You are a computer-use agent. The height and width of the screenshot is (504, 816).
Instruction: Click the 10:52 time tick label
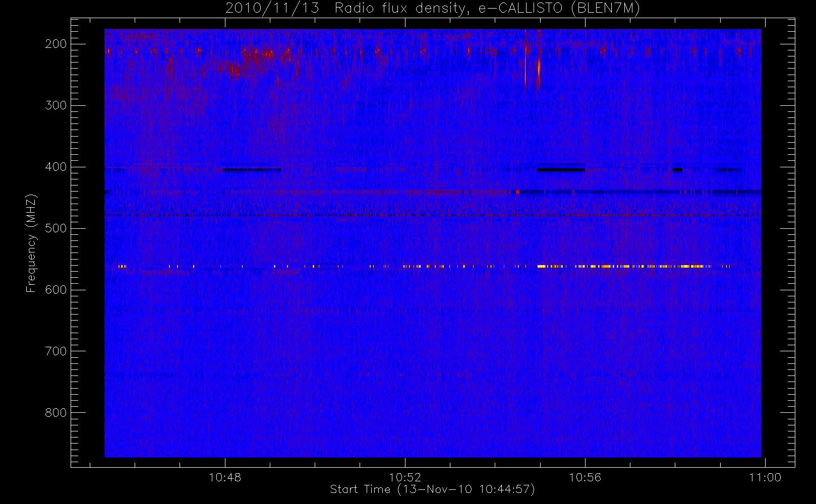[x=405, y=477]
